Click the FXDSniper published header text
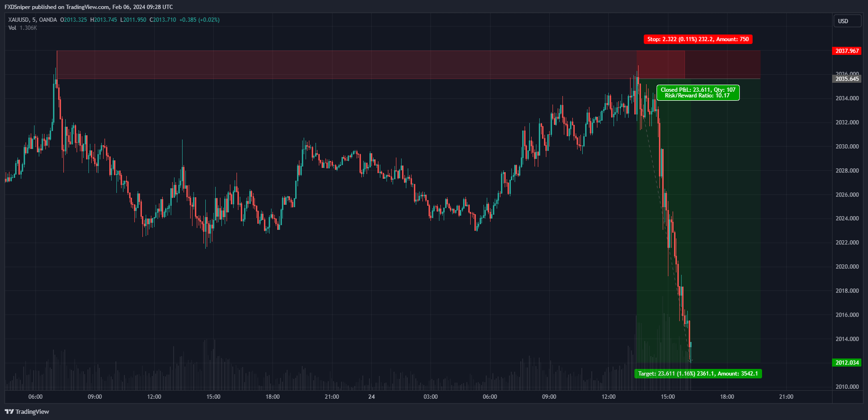The width and height of the screenshot is (868, 420). [x=88, y=7]
